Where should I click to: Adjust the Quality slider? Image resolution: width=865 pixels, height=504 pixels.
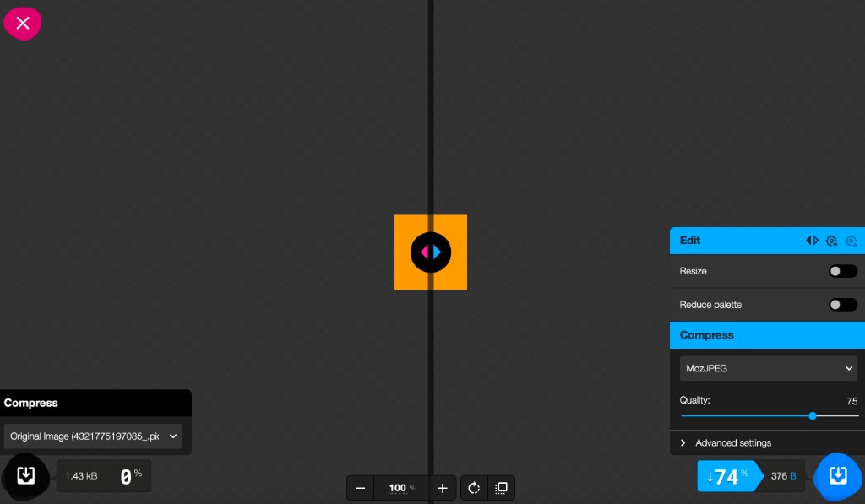pyautogui.click(x=813, y=415)
